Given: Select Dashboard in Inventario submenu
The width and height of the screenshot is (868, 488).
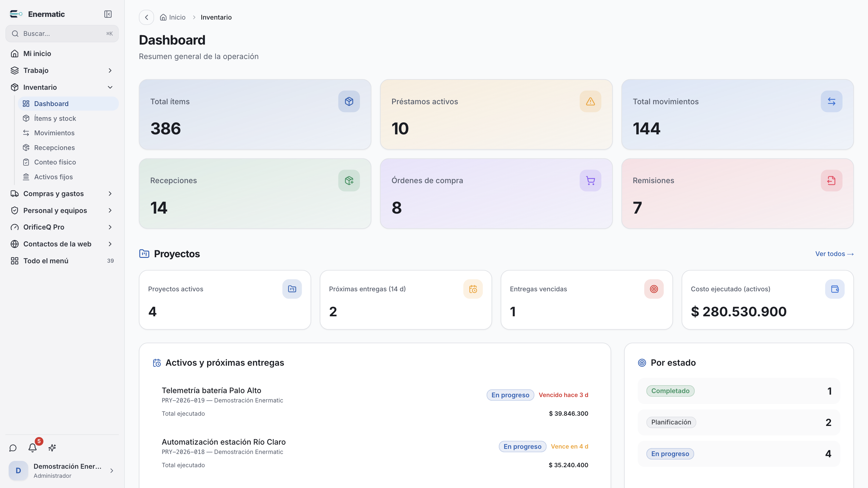Looking at the screenshot, I should 68,104.
